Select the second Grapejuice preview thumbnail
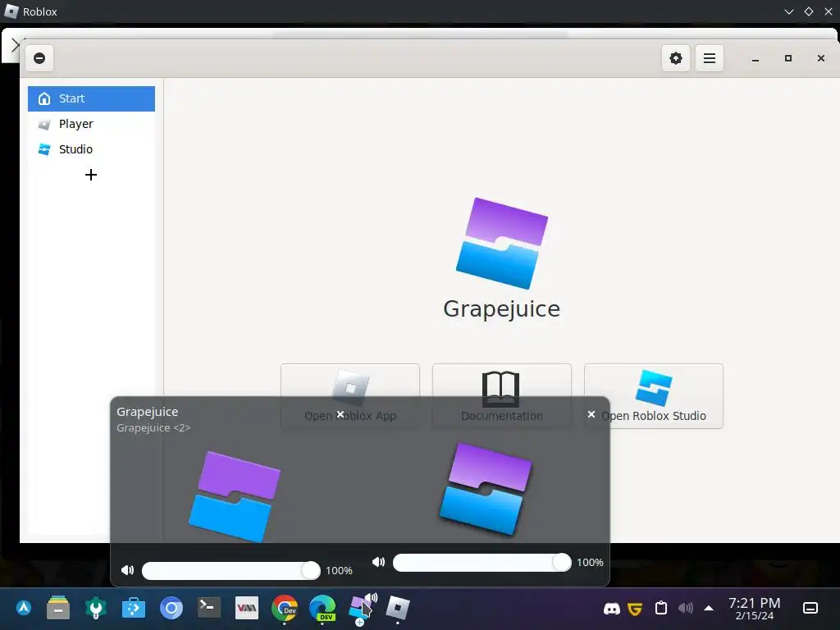Screen dimensions: 840x630 pos(485,489)
